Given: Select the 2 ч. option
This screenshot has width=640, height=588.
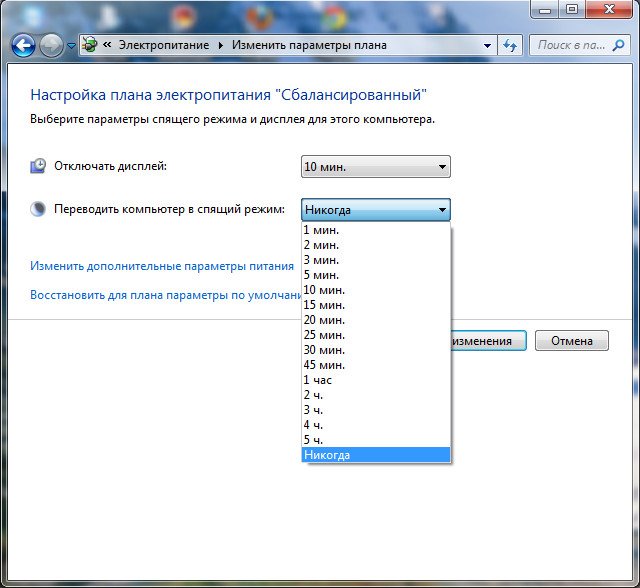Looking at the screenshot, I should tap(376, 395).
